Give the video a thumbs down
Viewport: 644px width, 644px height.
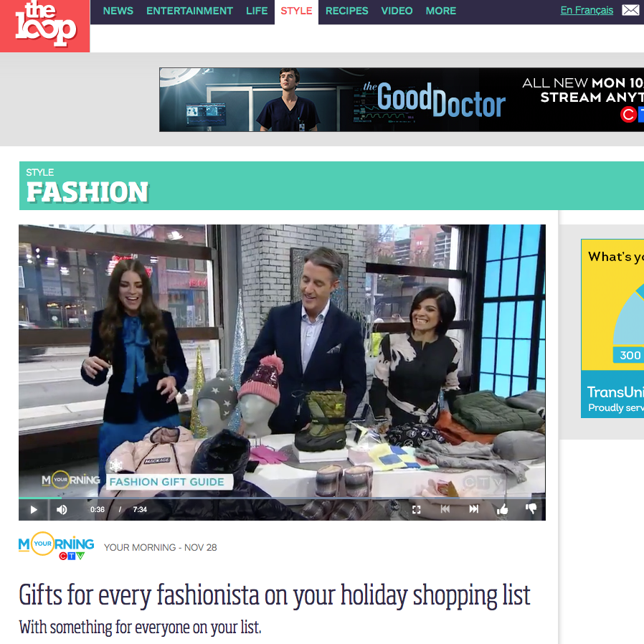(531, 509)
